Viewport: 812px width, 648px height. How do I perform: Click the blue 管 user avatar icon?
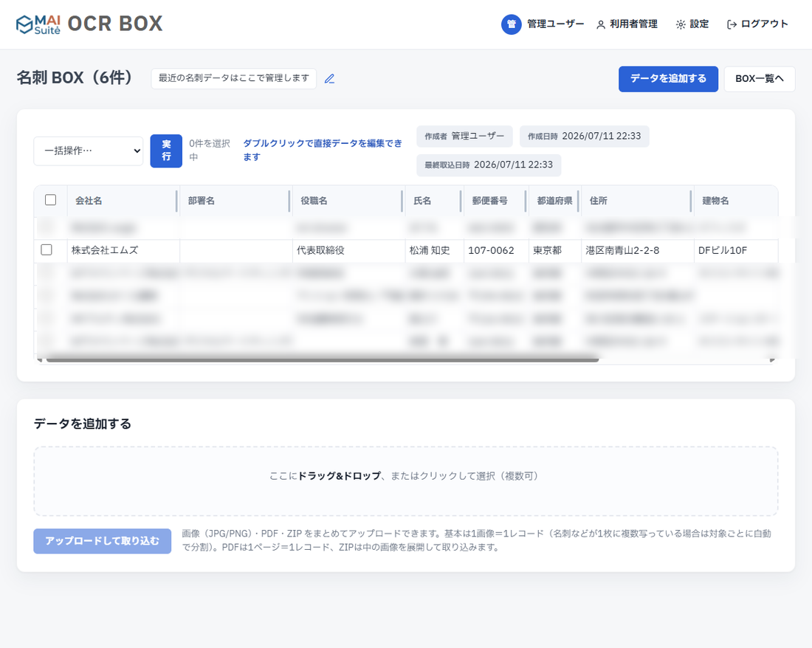[x=511, y=24]
